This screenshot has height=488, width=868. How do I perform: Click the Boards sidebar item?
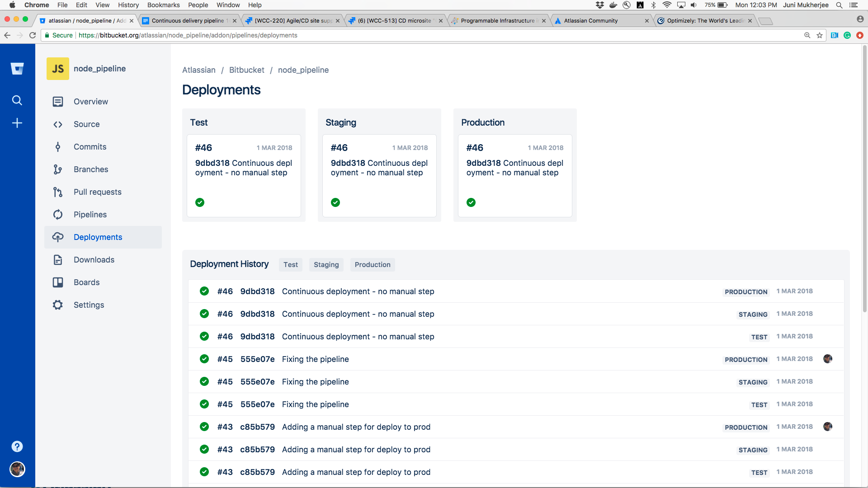coord(86,282)
